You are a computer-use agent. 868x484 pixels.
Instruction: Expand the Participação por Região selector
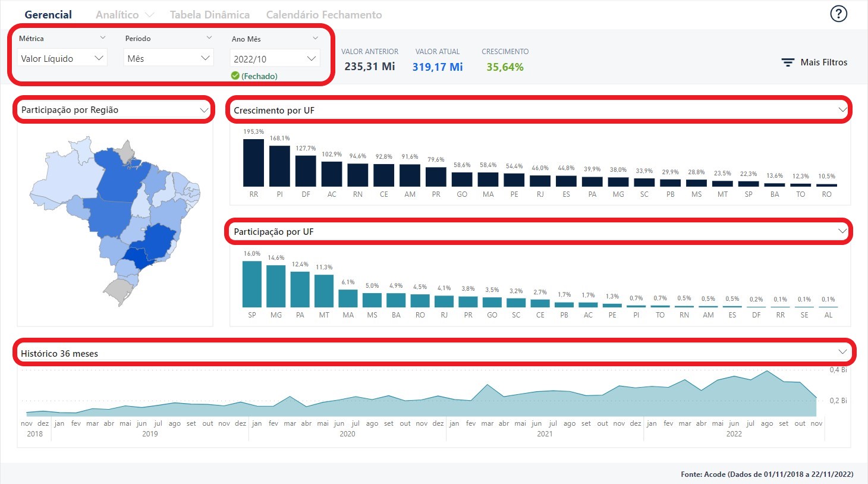point(204,110)
